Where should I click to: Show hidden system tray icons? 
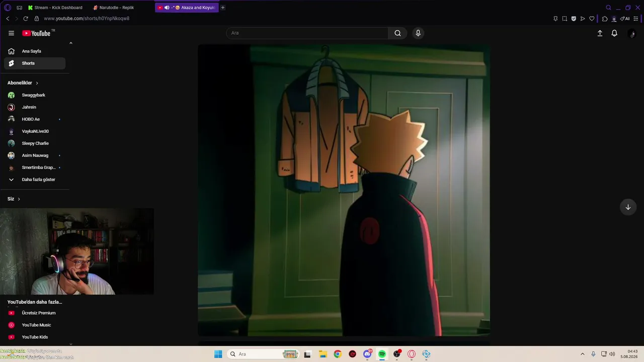[x=583, y=354]
